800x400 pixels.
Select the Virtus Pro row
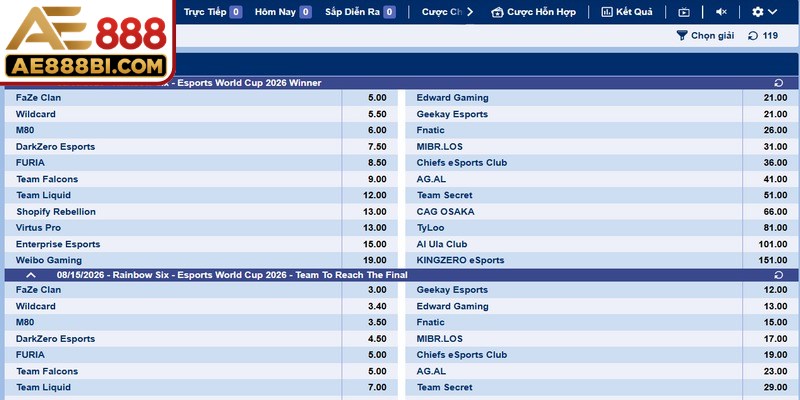coord(201,228)
